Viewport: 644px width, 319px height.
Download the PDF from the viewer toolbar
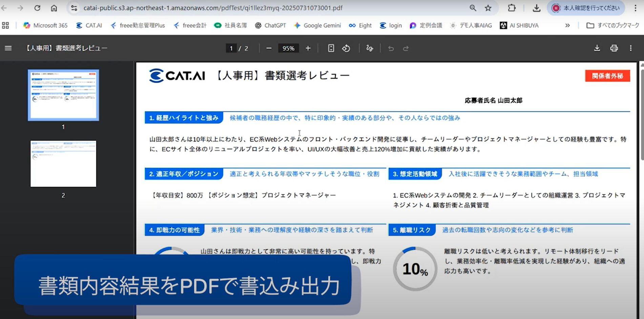597,48
